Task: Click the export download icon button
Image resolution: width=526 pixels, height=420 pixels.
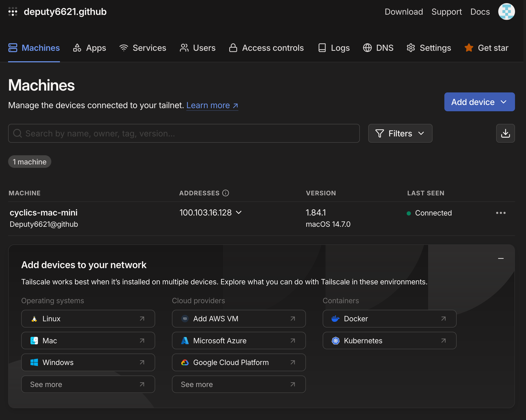Action: coord(505,133)
